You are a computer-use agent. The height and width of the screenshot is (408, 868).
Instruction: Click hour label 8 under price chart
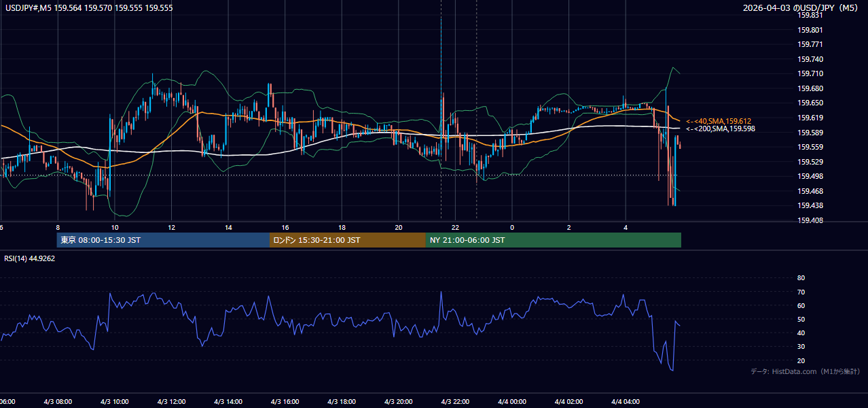(58, 227)
